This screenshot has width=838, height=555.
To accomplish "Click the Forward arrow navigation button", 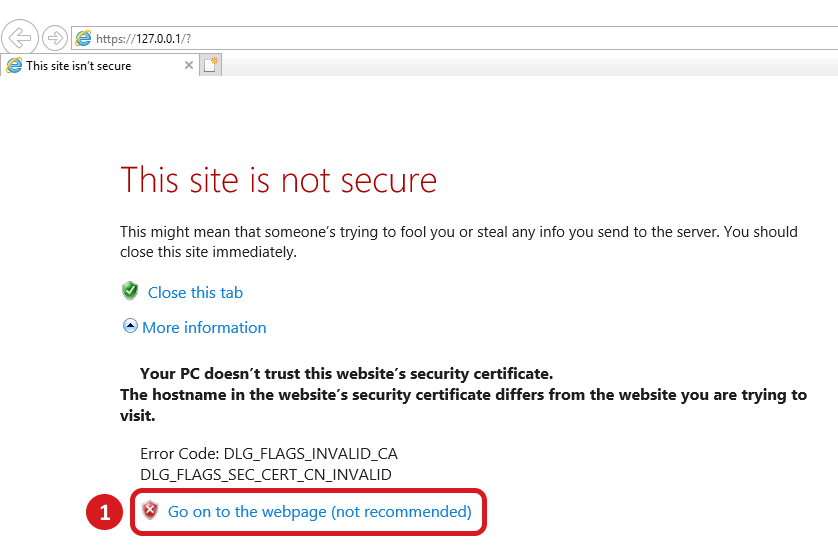I will (55, 38).
